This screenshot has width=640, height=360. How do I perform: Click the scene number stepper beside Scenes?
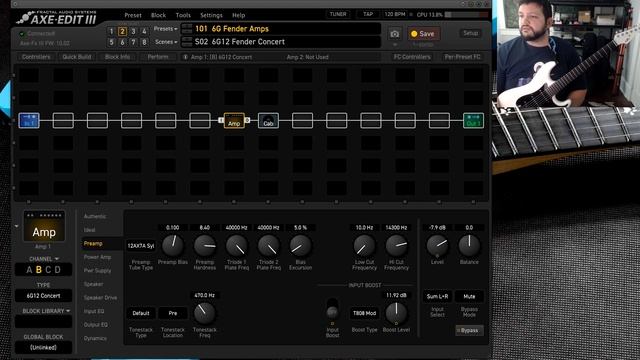coord(187,42)
